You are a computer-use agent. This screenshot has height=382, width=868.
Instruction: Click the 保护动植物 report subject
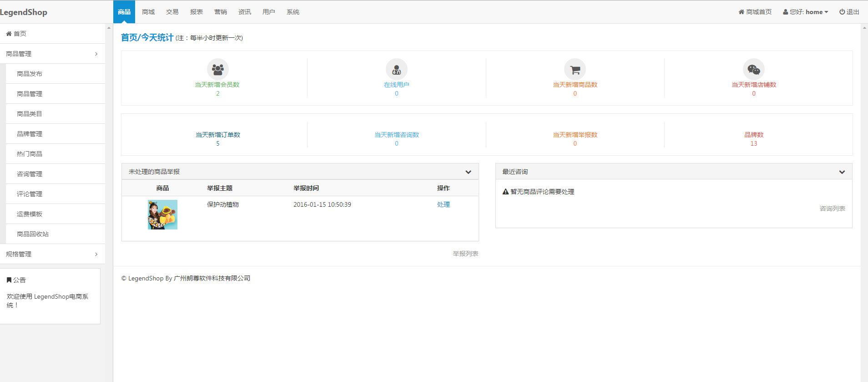tap(223, 204)
